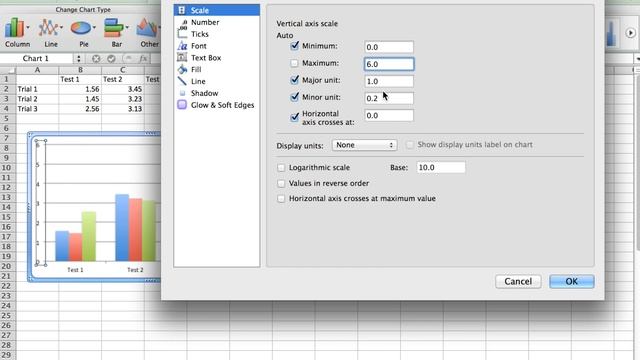Enable Horizontal axis crosses at maximum value
Screen dimensions: 640x360
click(281, 199)
